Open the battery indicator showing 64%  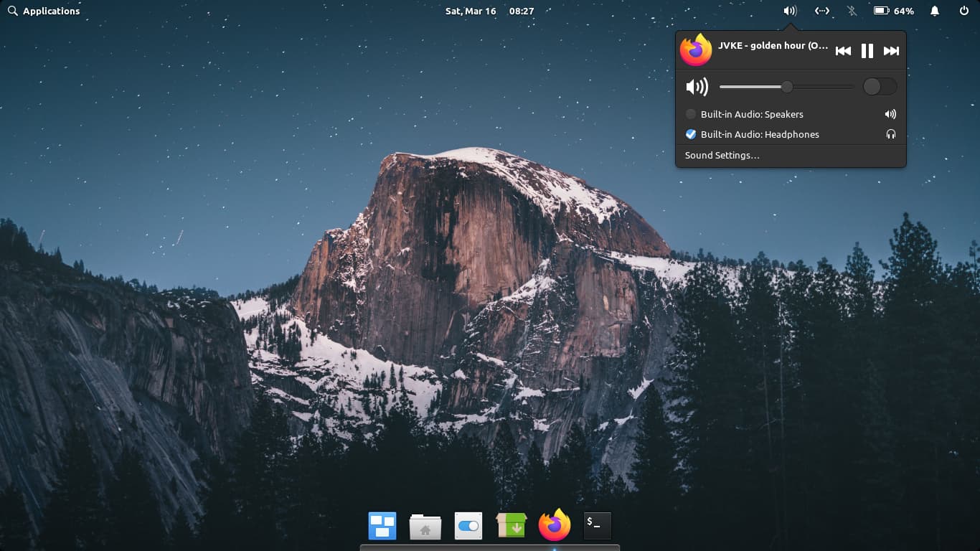pyautogui.click(x=893, y=11)
